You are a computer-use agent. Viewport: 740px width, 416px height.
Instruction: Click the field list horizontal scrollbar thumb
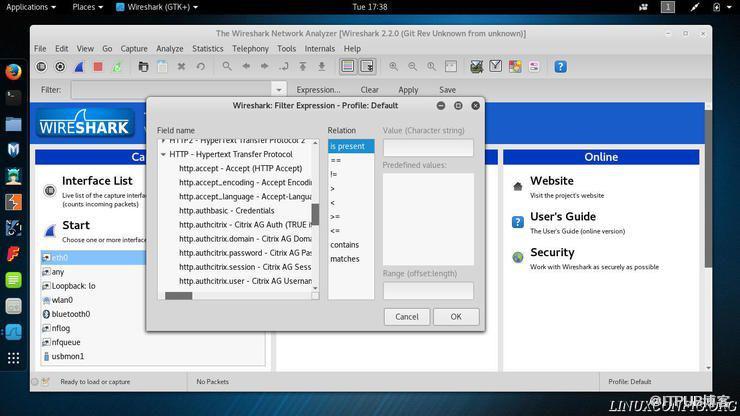coord(178,296)
